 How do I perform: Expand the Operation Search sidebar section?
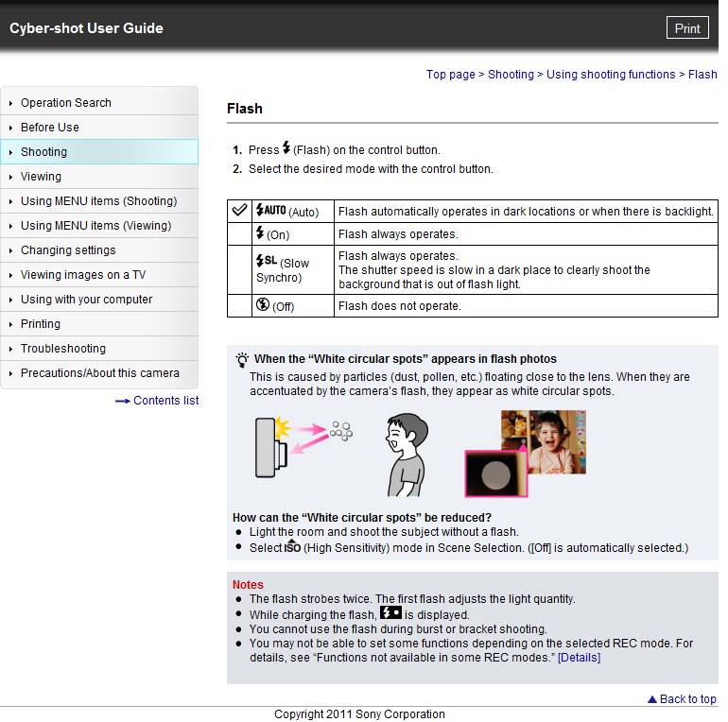(x=66, y=103)
